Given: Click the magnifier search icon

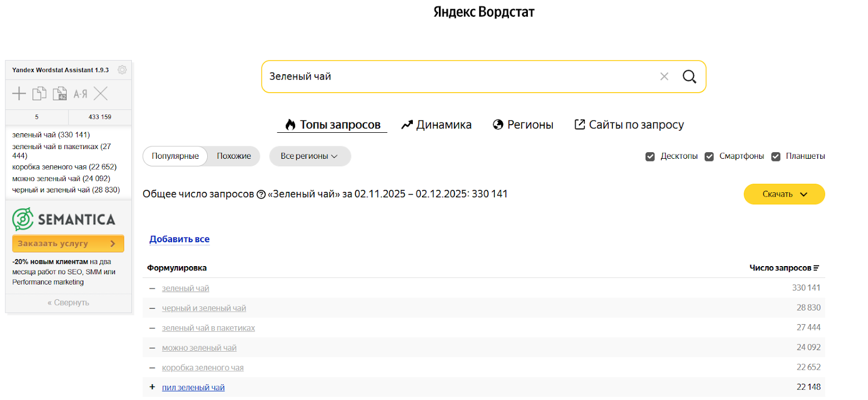Looking at the screenshot, I should coord(689,76).
